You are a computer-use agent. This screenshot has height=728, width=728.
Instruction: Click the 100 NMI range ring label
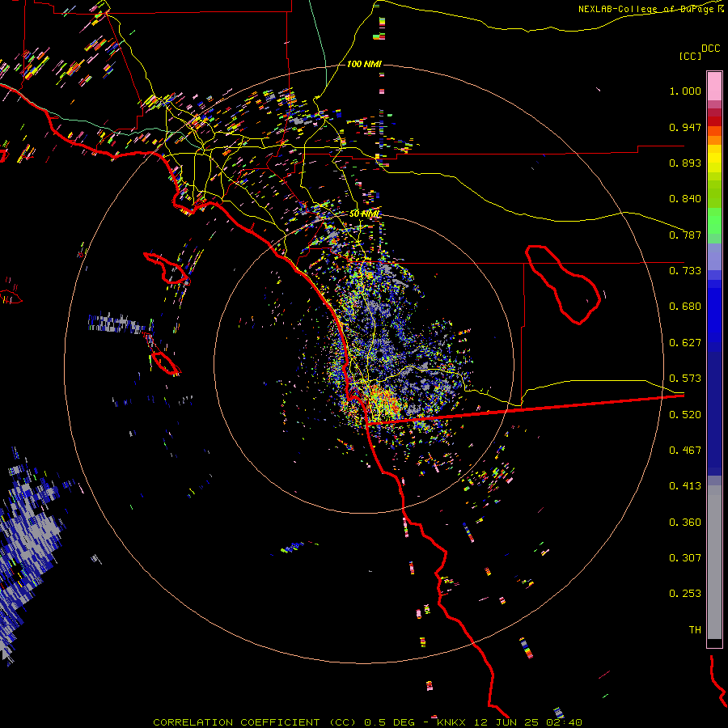tap(364, 64)
